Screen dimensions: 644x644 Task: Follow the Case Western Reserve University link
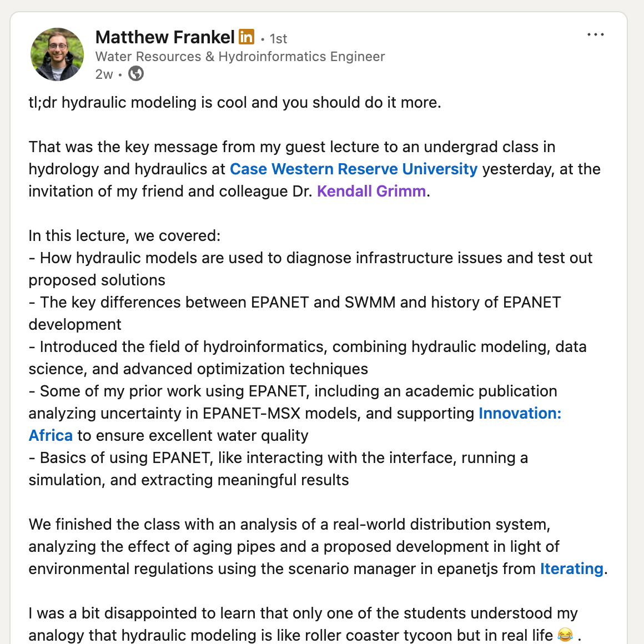pyautogui.click(x=354, y=169)
